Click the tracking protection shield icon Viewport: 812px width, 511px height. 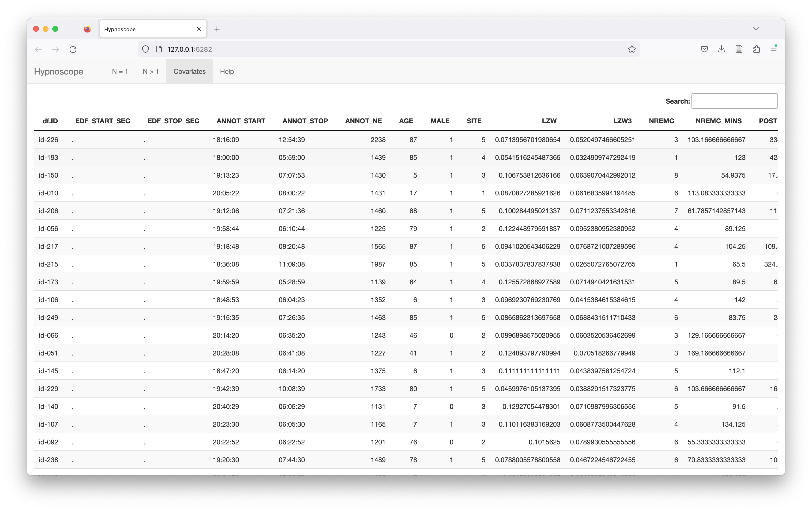click(x=145, y=49)
